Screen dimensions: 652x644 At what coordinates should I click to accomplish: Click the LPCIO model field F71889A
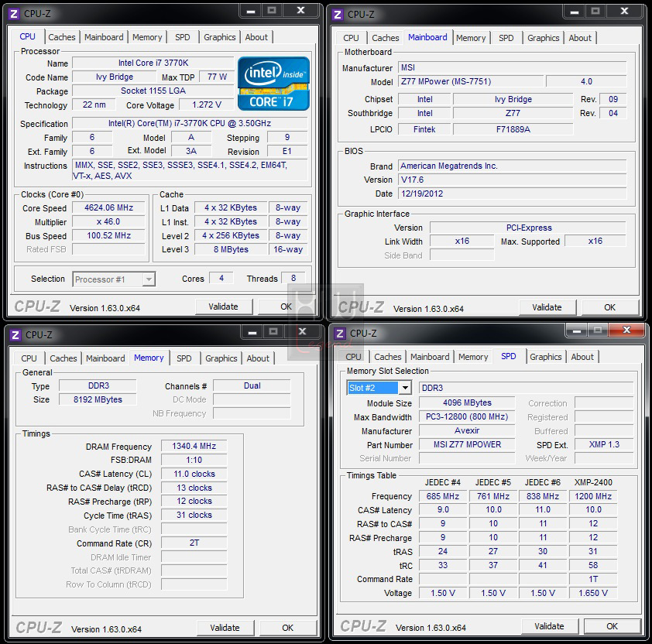[513, 129]
